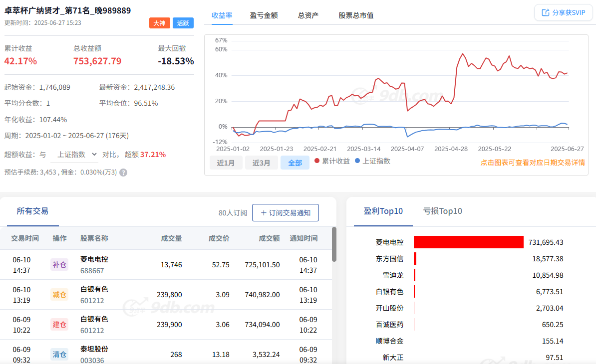
Task: Click the -18.53% max drawdown value
Action: [176, 61]
